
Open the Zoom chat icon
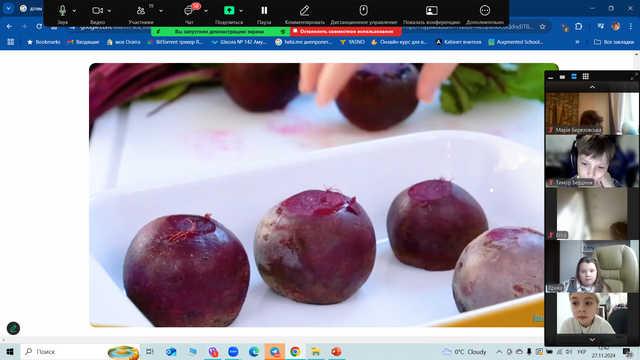(189, 11)
